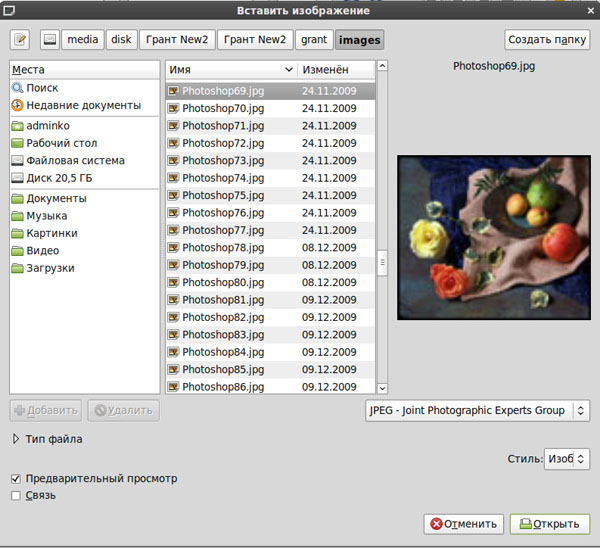
Task: Open Поиск search in places
Action: pyautogui.click(x=84, y=88)
